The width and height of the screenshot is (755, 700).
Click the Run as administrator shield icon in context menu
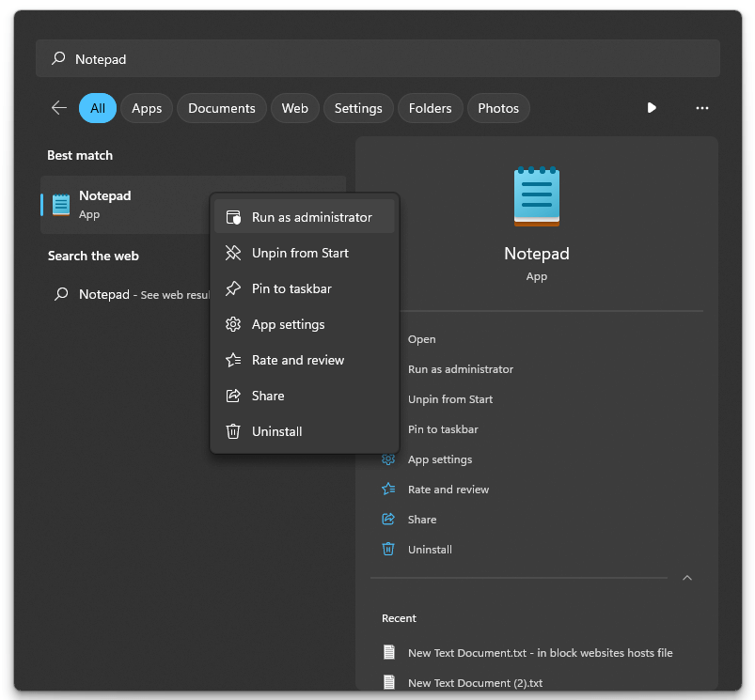click(x=234, y=218)
